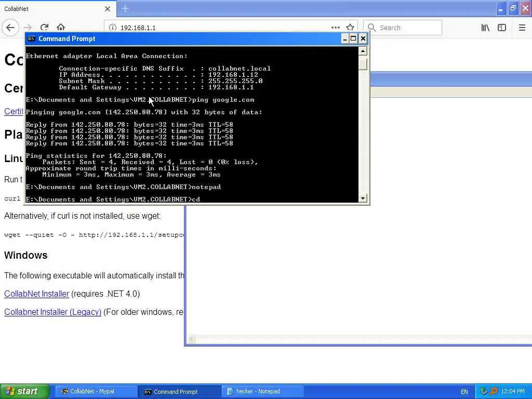Viewport: 532px width, 399px height.
Task: Open the Windows start menu
Action: point(25,391)
